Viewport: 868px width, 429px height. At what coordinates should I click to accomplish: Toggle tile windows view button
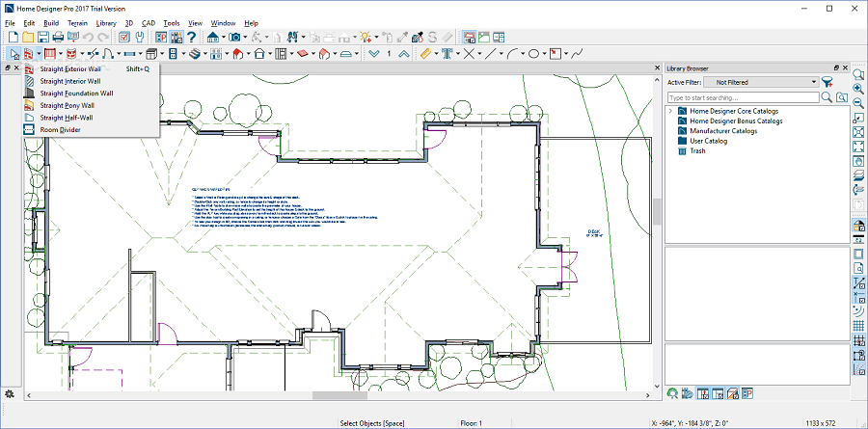tap(499, 37)
